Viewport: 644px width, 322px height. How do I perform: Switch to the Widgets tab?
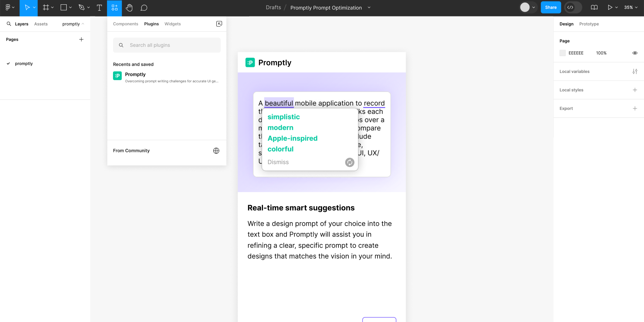[172, 24]
